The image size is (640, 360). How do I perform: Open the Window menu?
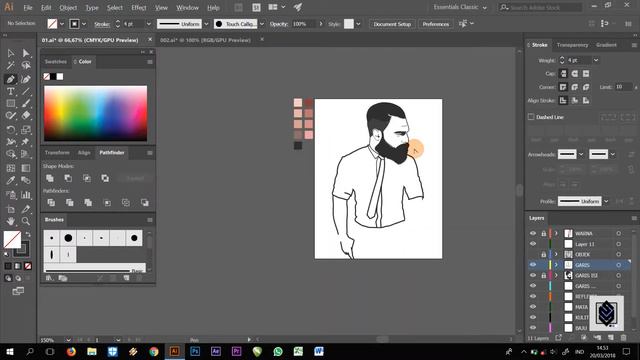187,8
